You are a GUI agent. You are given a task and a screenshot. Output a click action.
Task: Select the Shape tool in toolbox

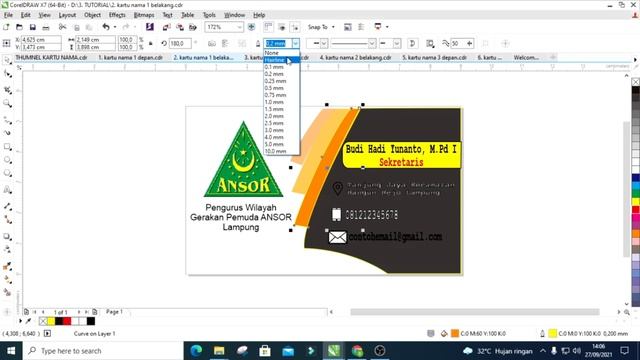[x=7, y=74]
